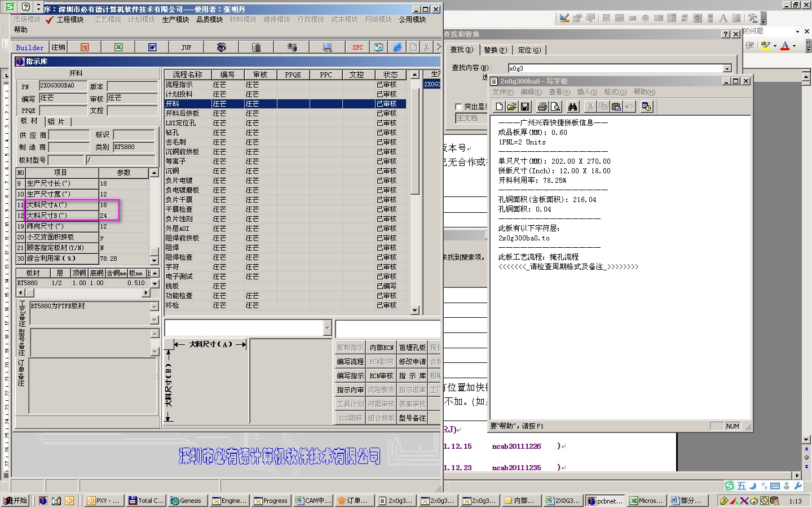Open the help question icon in the title bar

(26, 7)
